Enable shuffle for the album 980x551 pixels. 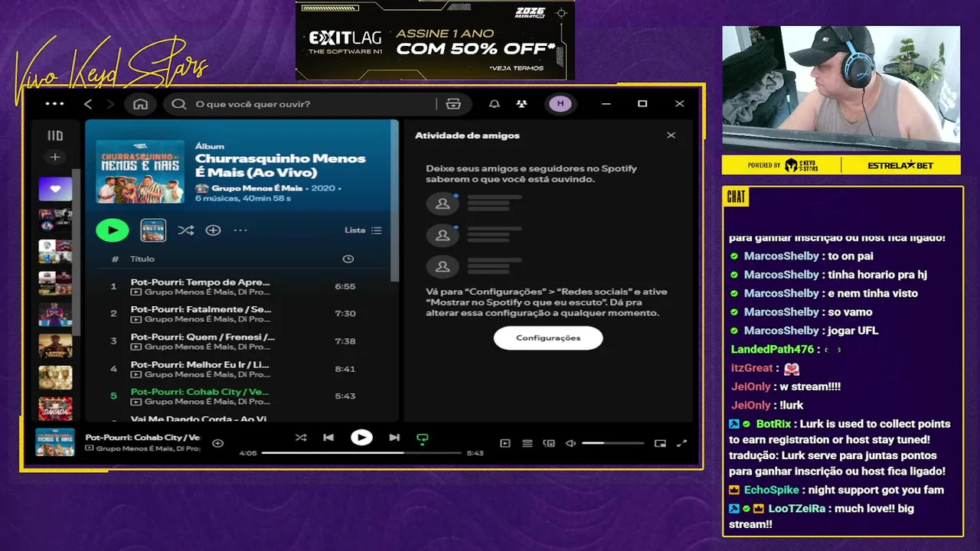pyautogui.click(x=186, y=230)
